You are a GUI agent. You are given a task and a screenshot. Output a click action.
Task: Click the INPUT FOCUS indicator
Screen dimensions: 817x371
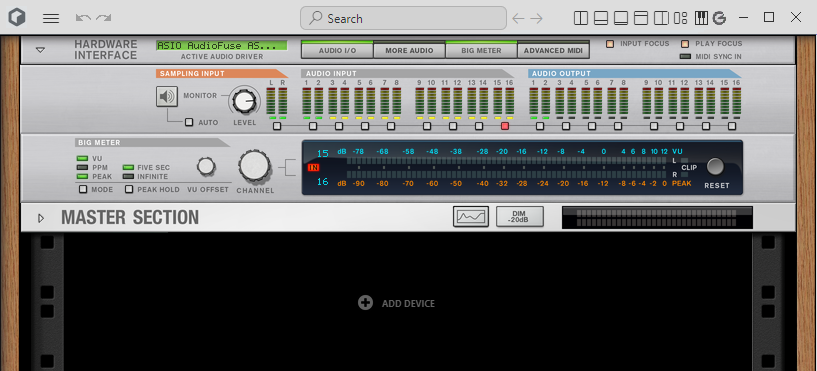[610, 44]
